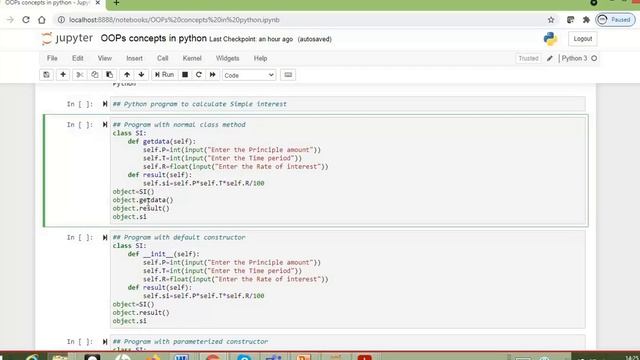The image size is (640, 360).
Task: Open a new browser tab
Action: click(116, 3)
